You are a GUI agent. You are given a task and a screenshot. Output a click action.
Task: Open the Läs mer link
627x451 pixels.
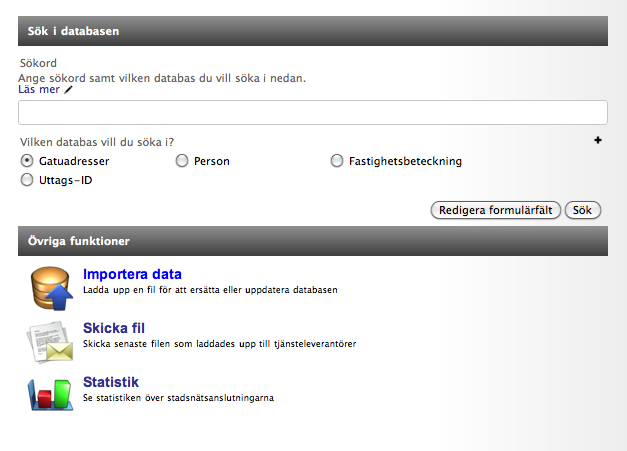pyautogui.click(x=39, y=90)
